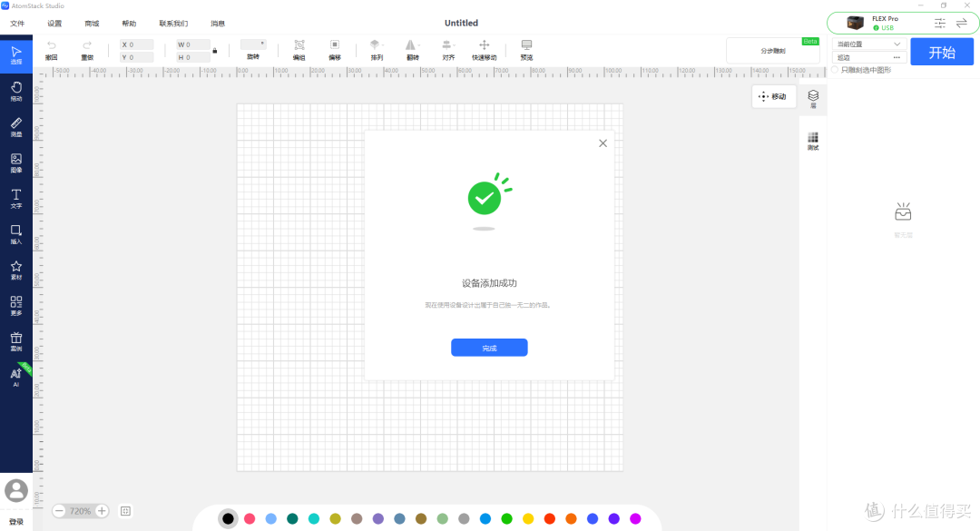Open device settings sliders icon
980x531 pixels.
[940, 23]
